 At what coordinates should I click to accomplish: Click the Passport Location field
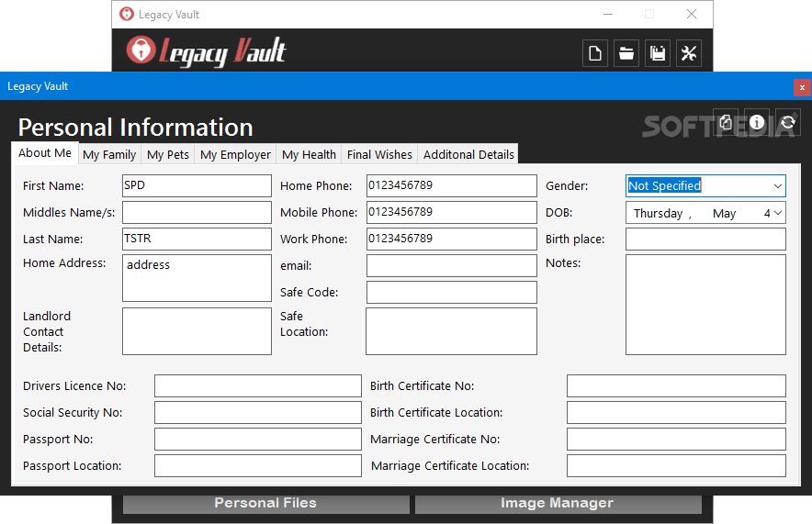258,465
